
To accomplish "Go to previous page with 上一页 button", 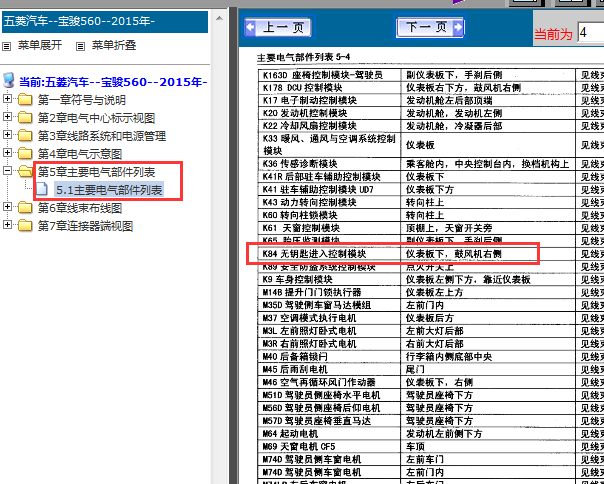I will [278, 27].
